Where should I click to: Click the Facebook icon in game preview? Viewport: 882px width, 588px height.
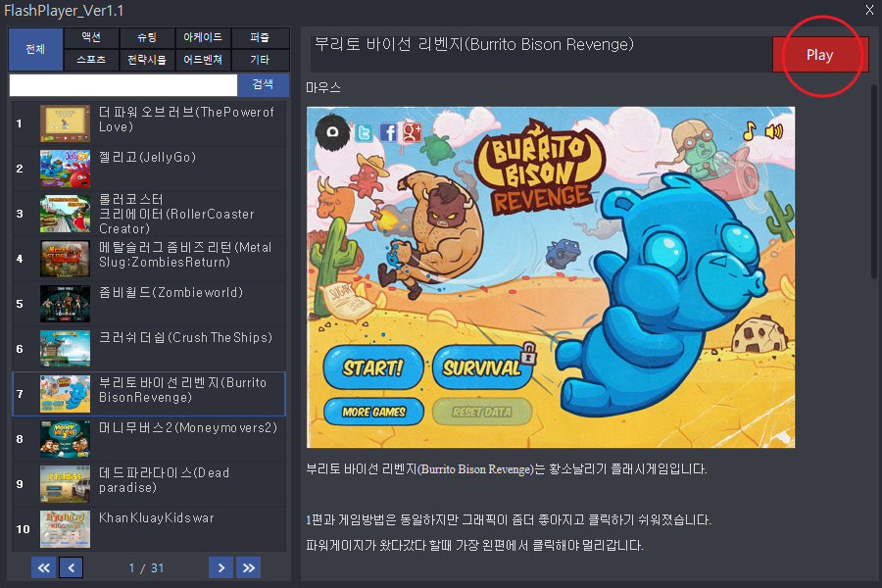coord(388,133)
